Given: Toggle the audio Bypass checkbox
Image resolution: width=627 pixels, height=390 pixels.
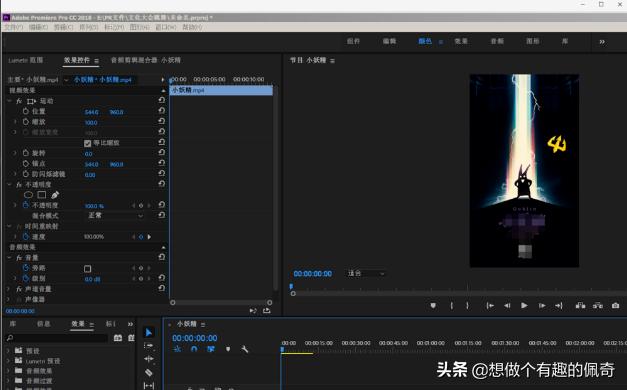Looking at the screenshot, I should click(88, 268).
